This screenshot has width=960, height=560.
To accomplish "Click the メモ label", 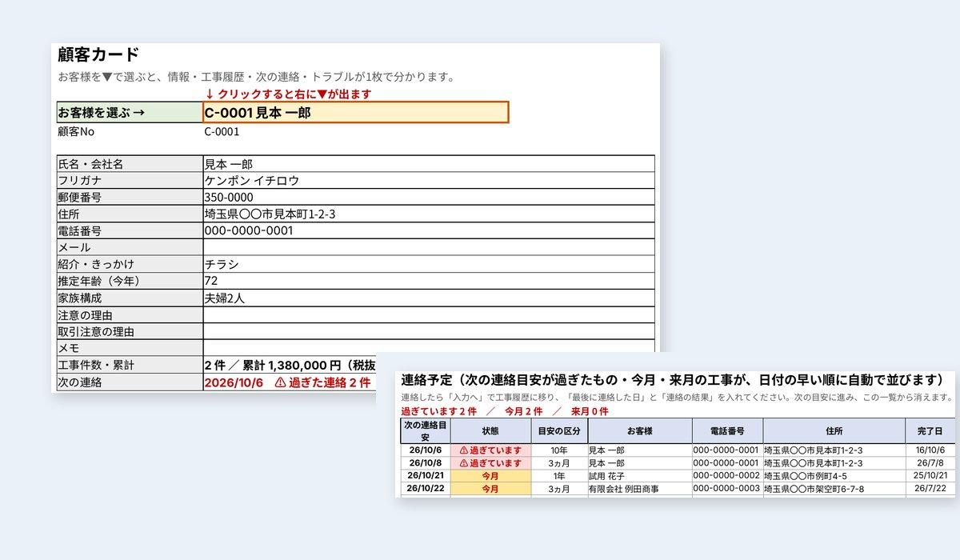I will click(130, 349).
